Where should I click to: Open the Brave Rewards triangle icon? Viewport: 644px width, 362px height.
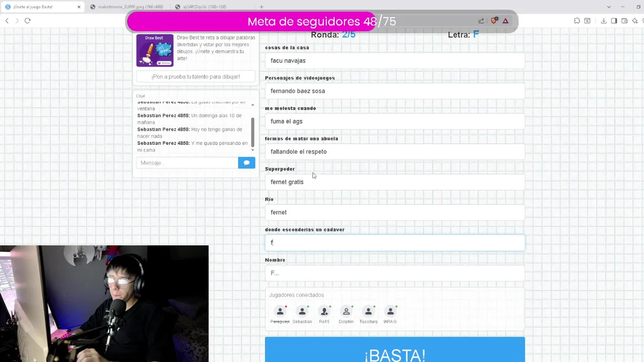505,21
